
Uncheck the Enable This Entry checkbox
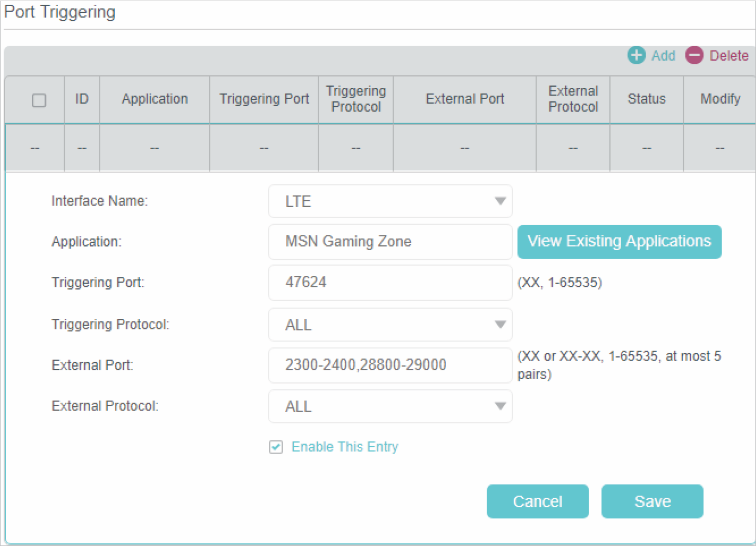[x=276, y=447]
